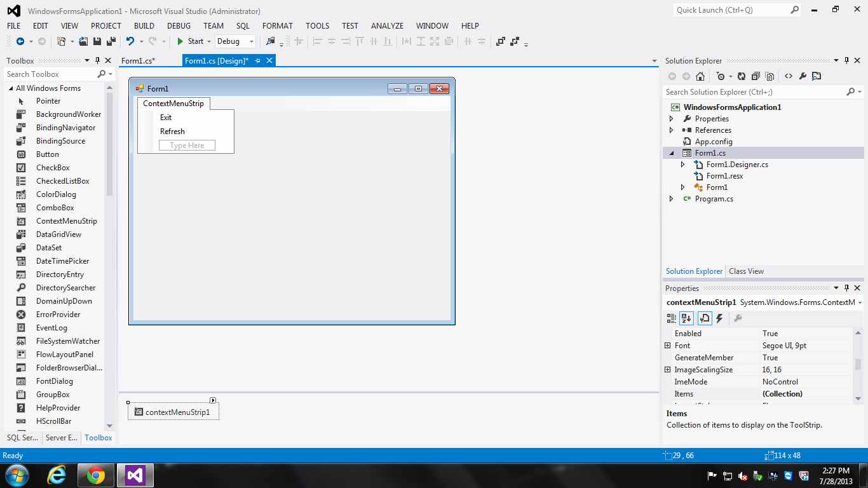Image resolution: width=868 pixels, height=488 pixels.
Task: Click the Pending Changes Filter clock icon
Action: click(720, 76)
